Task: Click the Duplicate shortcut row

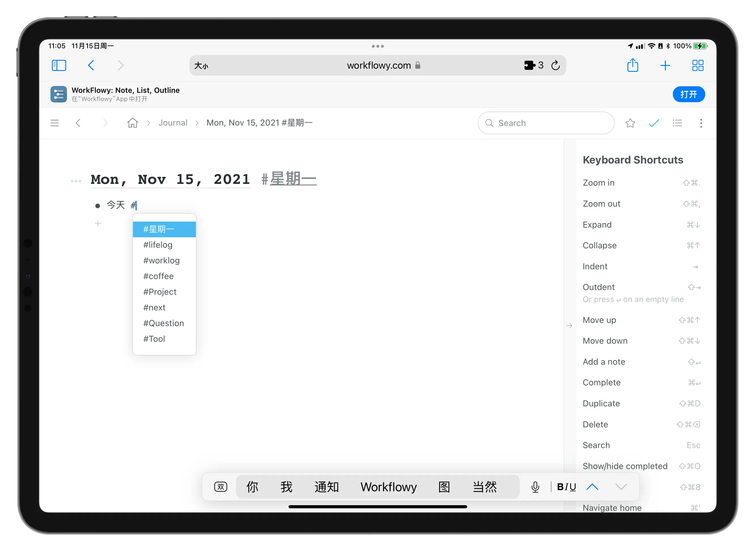Action: (641, 404)
